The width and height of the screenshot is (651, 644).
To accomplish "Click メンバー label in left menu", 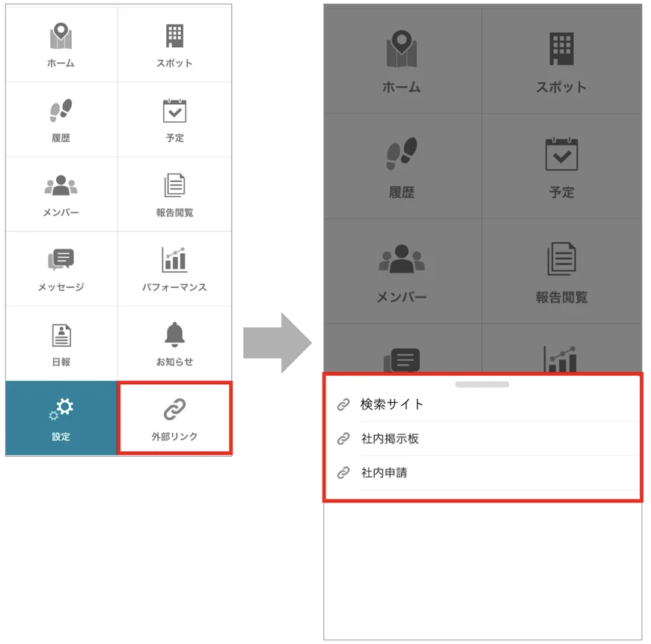I will coord(61,213).
